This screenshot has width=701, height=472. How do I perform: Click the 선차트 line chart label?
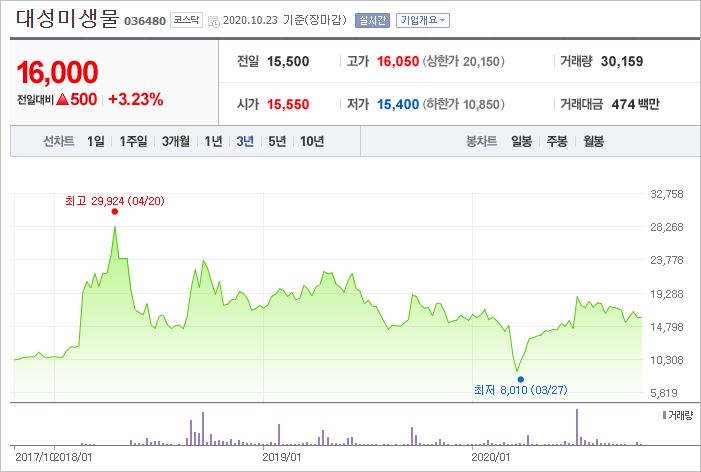click(59, 142)
